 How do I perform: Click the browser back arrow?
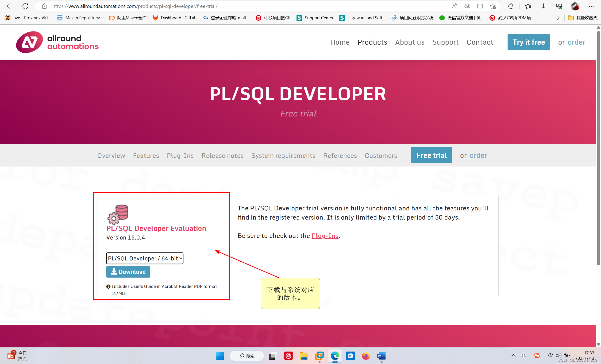(10, 6)
